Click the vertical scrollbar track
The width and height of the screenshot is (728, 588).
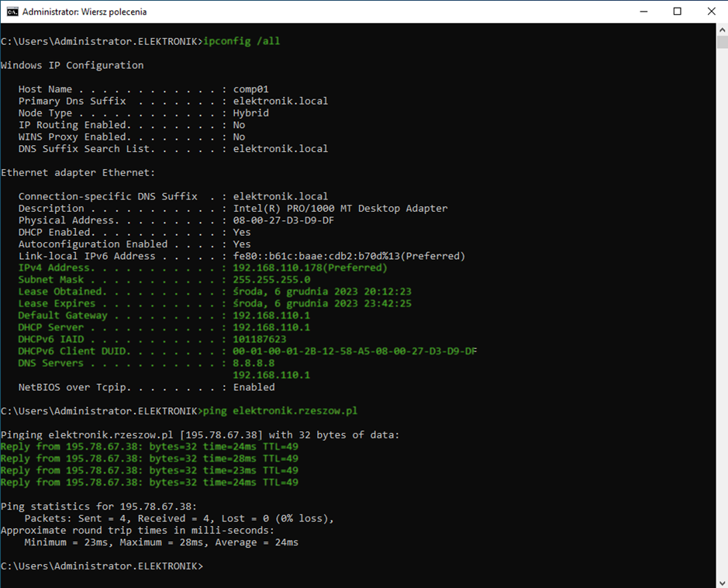(720, 310)
